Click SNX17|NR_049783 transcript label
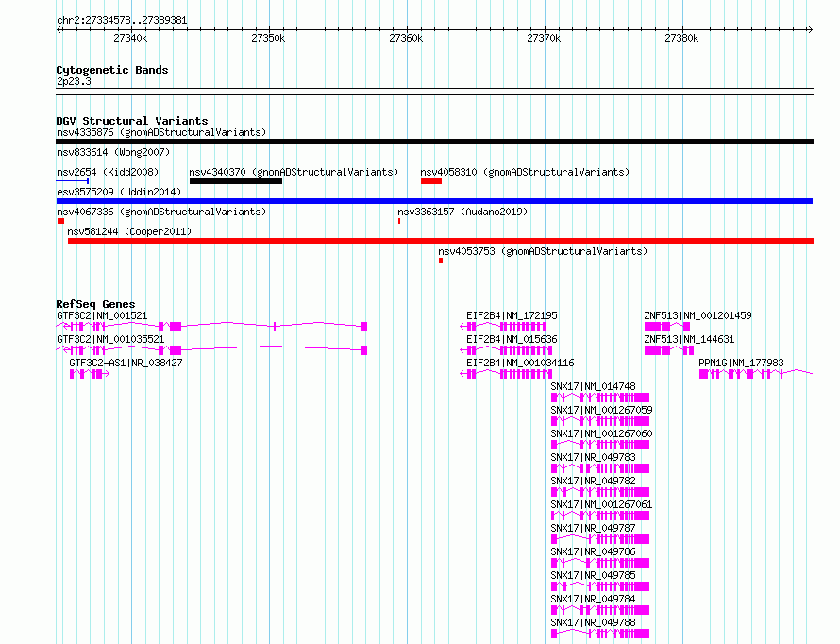The width and height of the screenshot is (840, 644). (x=593, y=457)
